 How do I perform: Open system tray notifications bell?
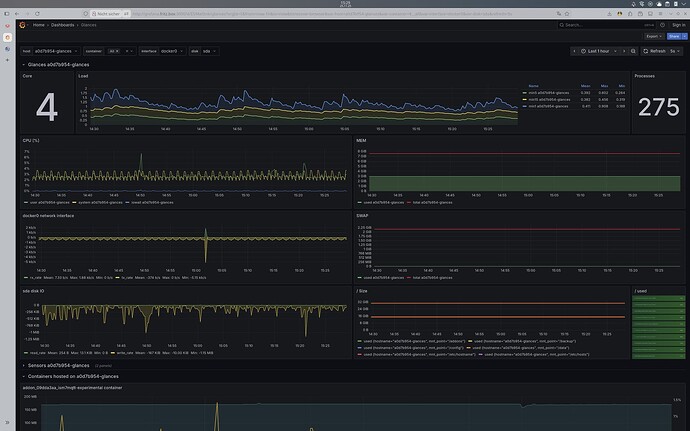633,4
